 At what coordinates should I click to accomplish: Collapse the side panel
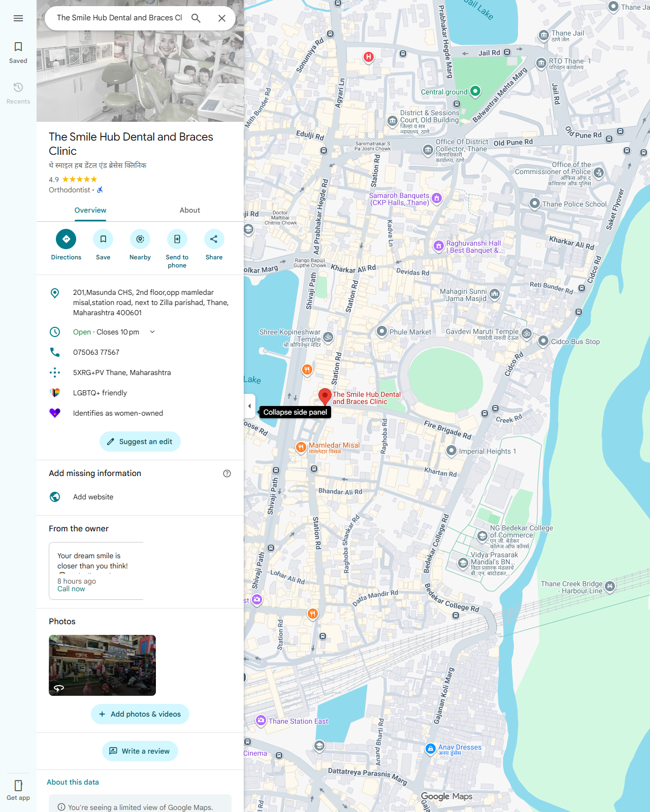click(249, 406)
